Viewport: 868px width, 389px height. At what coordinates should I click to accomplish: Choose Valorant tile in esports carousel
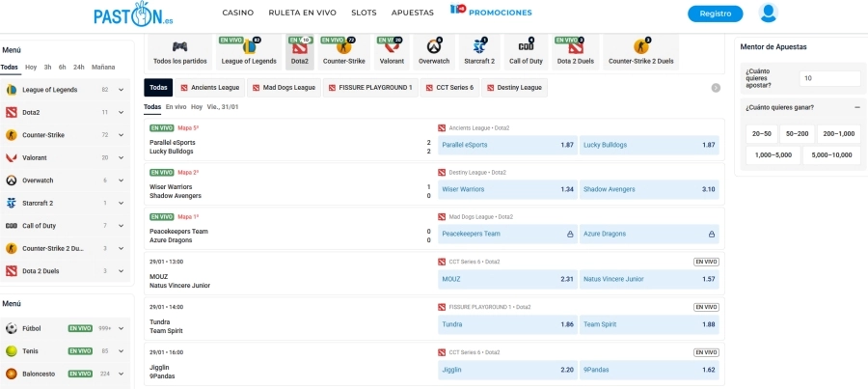pos(392,52)
